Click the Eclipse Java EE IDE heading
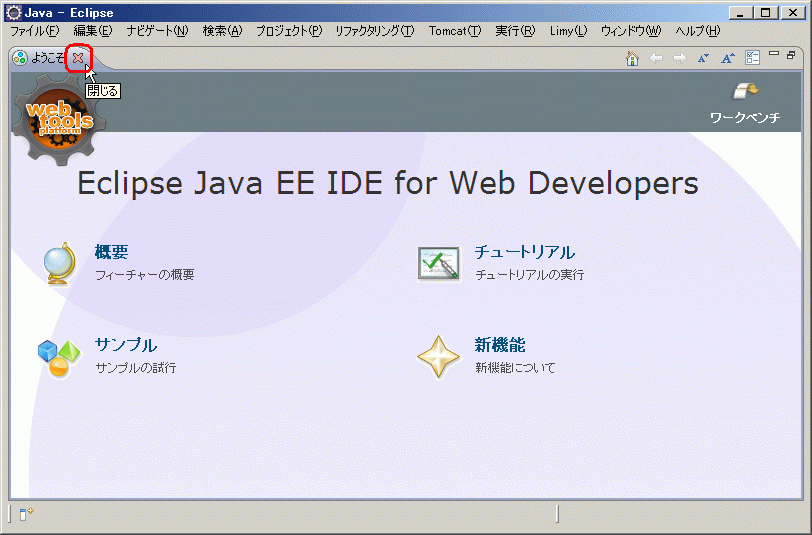Screen dimensions: 812x535 click(388, 183)
